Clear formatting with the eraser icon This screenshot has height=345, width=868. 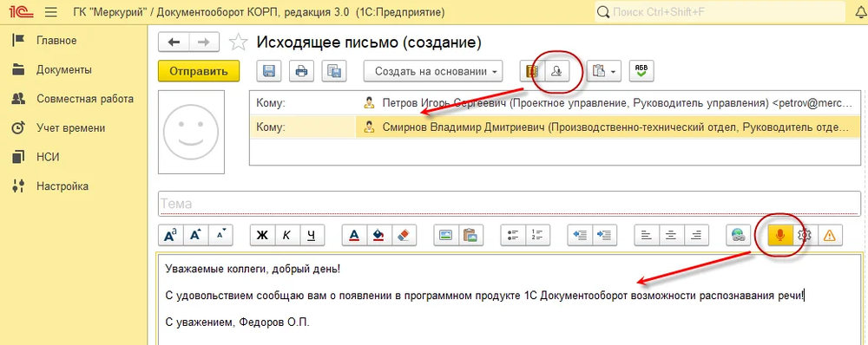click(x=404, y=235)
